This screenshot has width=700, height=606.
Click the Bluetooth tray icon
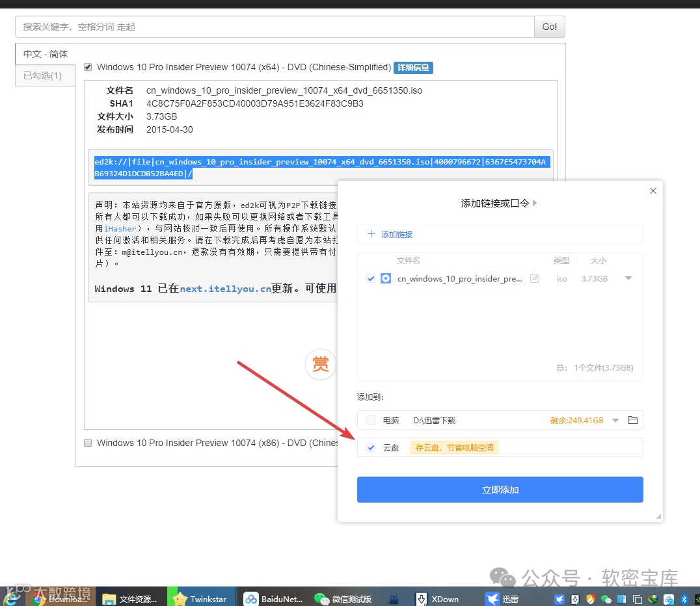[x=684, y=599]
